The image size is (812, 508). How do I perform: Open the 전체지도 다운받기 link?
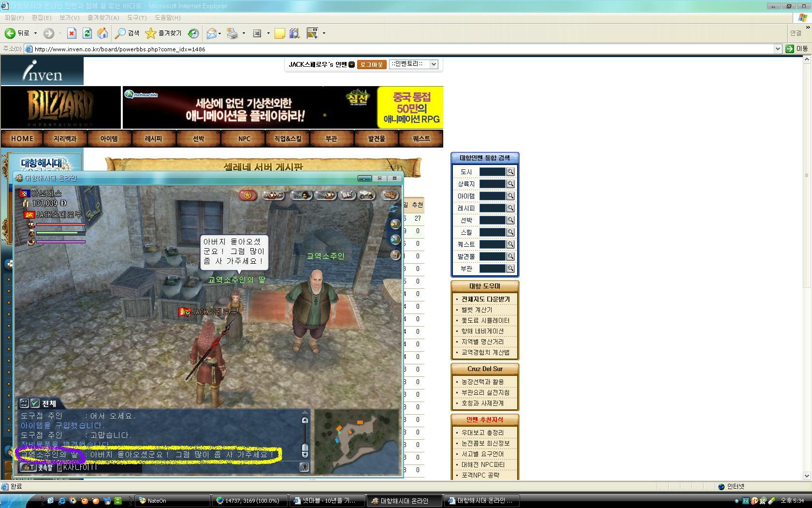[485, 299]
